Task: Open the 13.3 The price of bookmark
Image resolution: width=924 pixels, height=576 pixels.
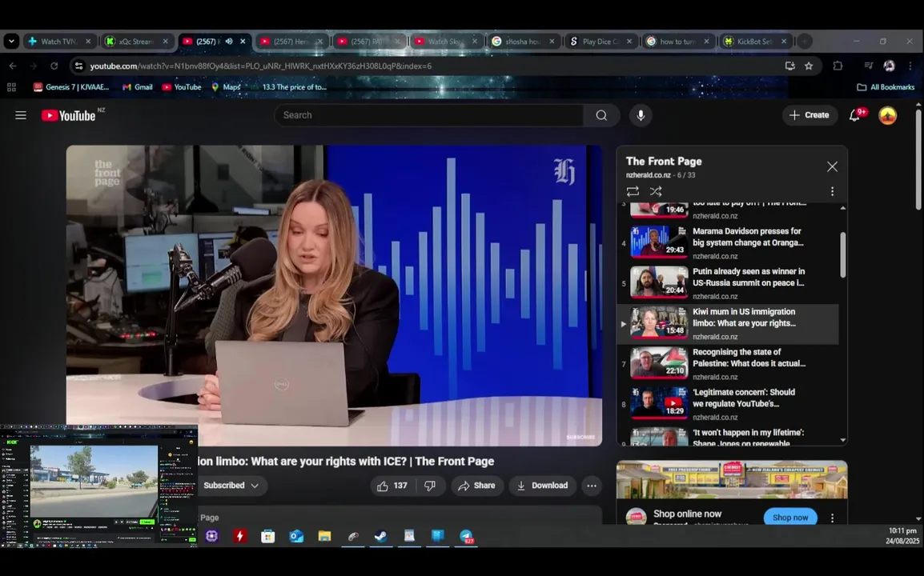Action: pyautogui.click(x=288, y=87)
